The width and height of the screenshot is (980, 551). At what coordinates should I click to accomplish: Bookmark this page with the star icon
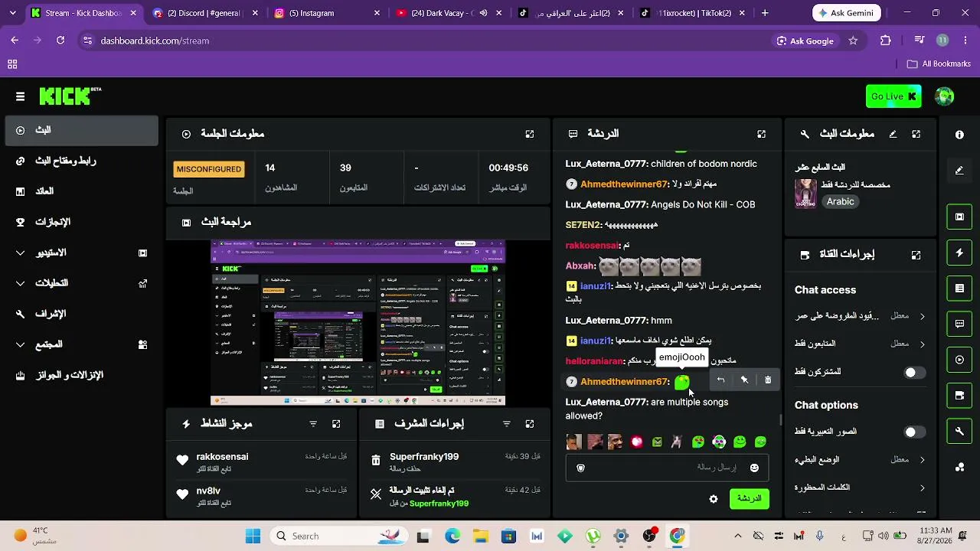tap(853, 41)
